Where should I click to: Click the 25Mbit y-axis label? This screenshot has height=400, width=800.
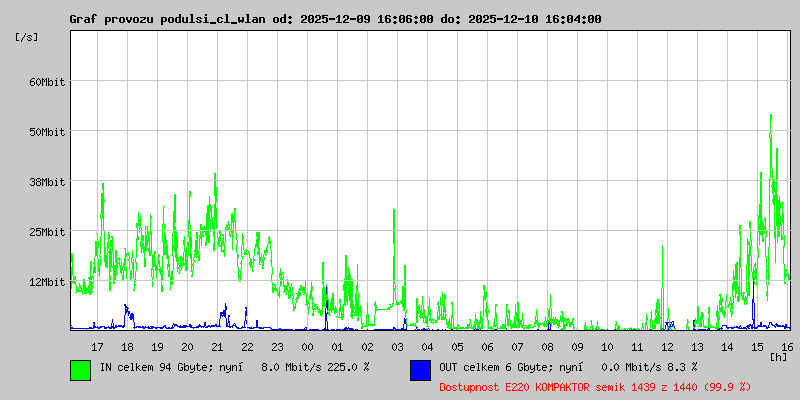click(x=46, y=232)
